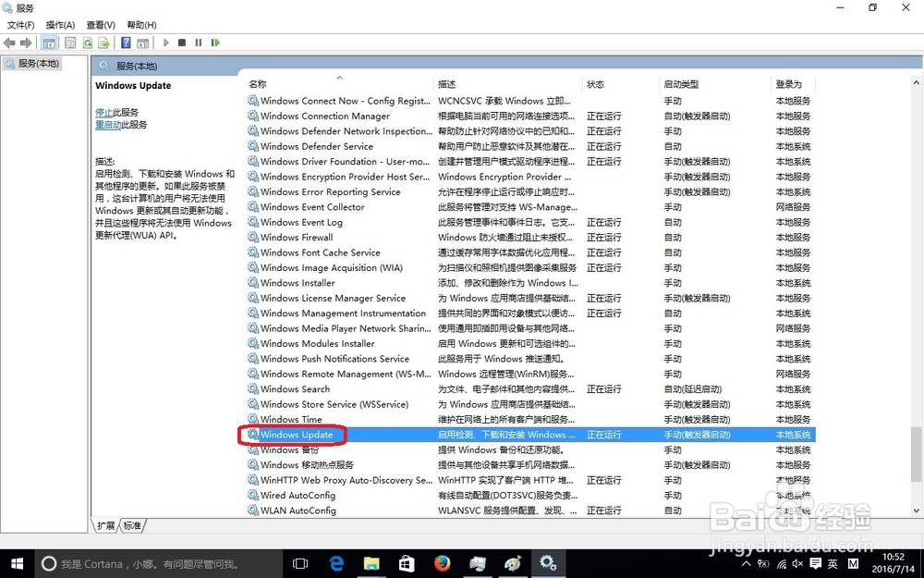Viewport: 924px width, 578px height.
Task: Unmute the speaker in the system tray
Action: click(796, 564)
